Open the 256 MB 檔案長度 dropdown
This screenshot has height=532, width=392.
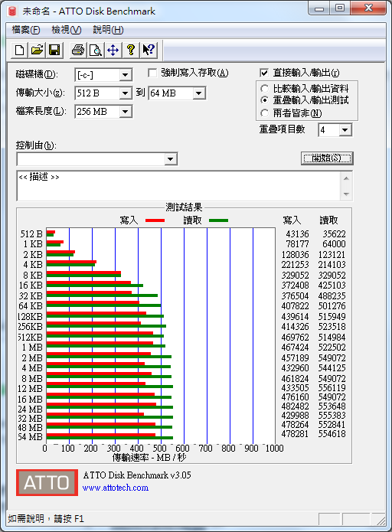pyautogui.click(x=126, y=112)
